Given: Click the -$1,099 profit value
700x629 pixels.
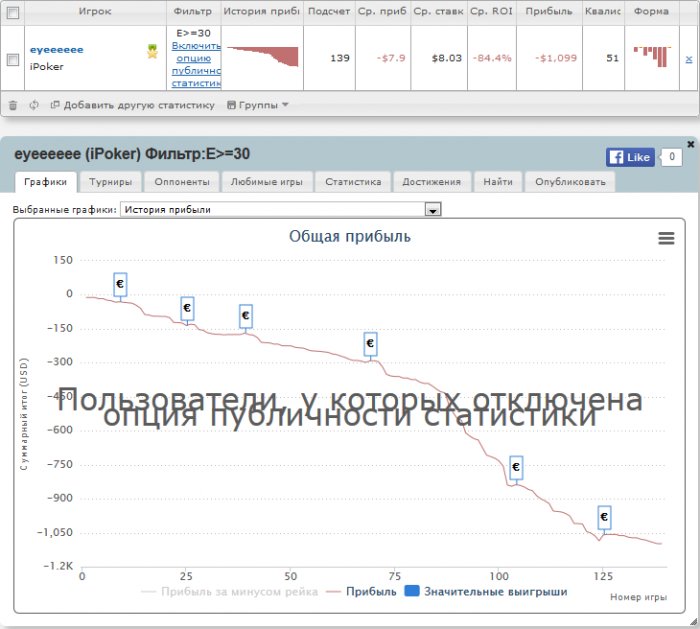Looking at the screenshot, I should point(556,58).
